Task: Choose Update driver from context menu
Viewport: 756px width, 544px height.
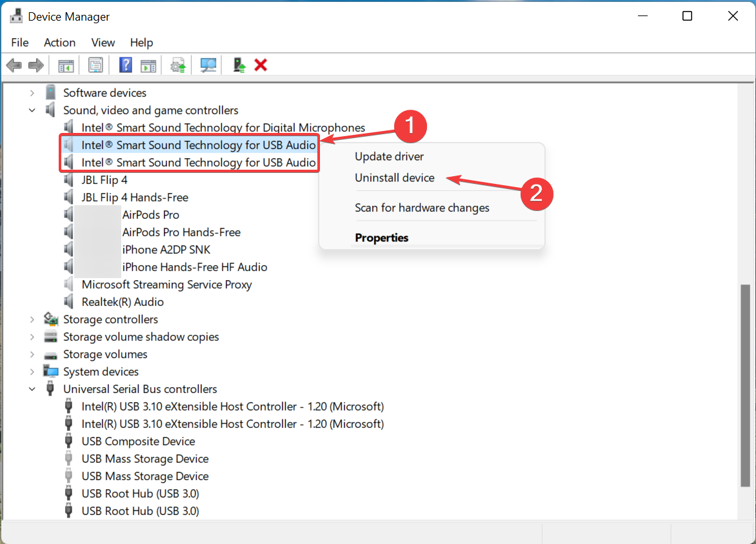Action: (389, 156)
